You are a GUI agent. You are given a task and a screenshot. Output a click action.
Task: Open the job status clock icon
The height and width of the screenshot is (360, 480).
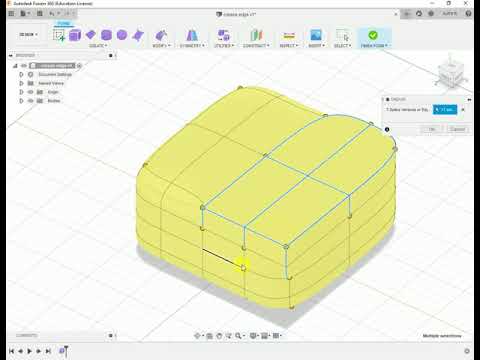[431, 14]
